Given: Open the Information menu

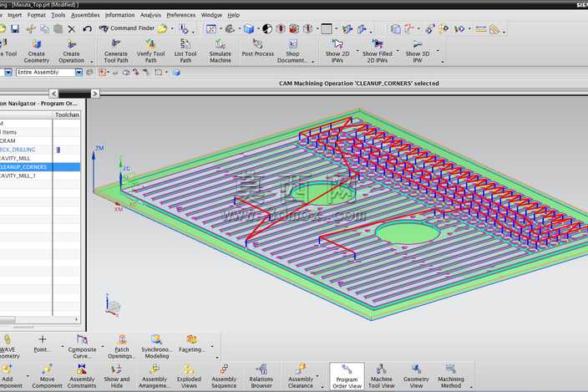Looking at the screenshot, I should pos(119,15).
